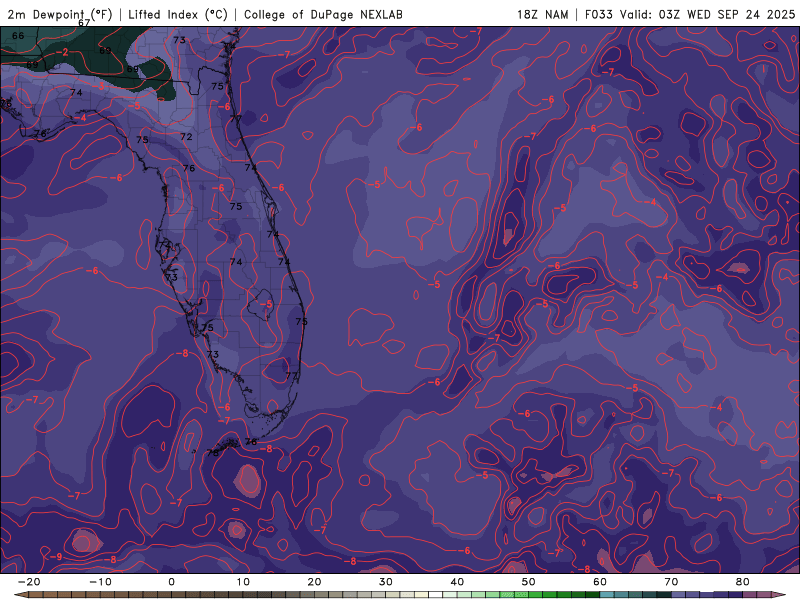Click the '-9' lifted index contour label
The width and height of the screenshot is (800, 600).
click(x=57, y=556)
